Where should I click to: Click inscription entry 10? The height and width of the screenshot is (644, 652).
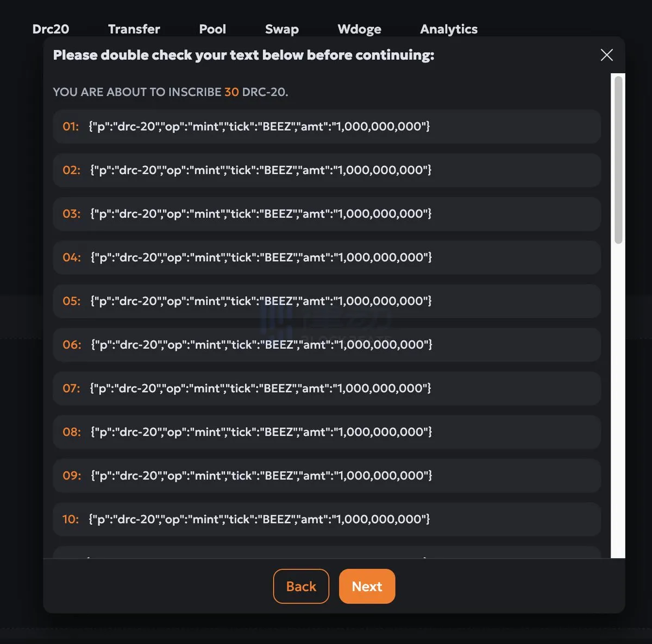pos(327,519)
